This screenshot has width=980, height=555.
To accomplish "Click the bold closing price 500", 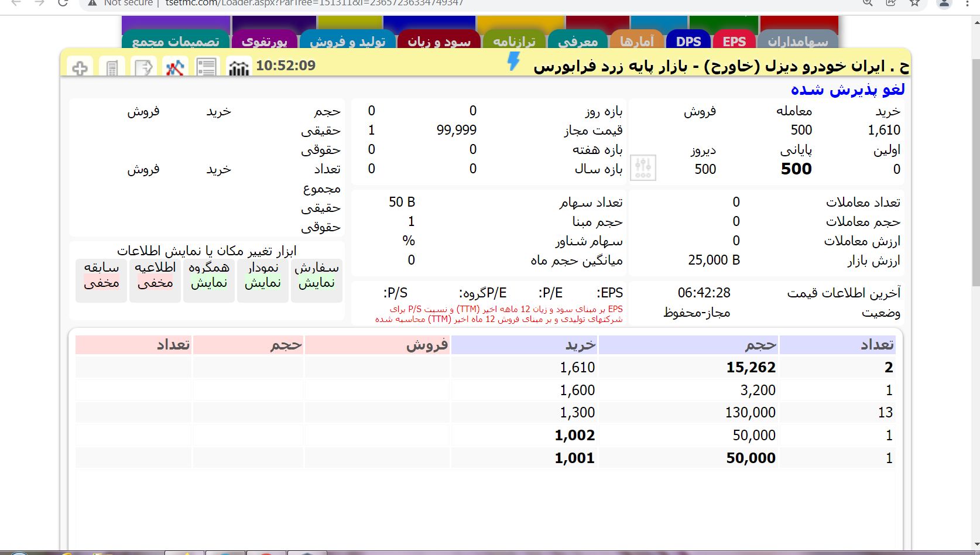I will [796, 169].
